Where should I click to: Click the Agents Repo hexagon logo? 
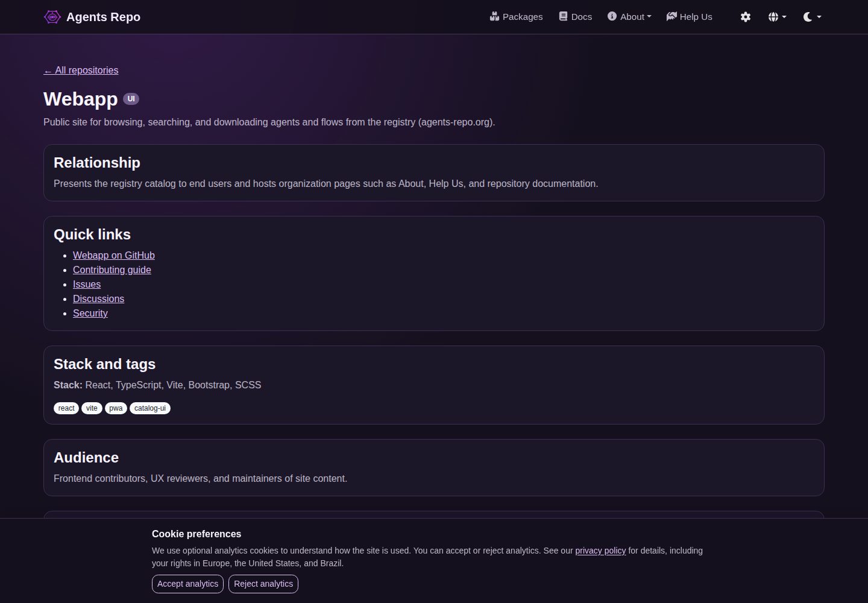52,17
